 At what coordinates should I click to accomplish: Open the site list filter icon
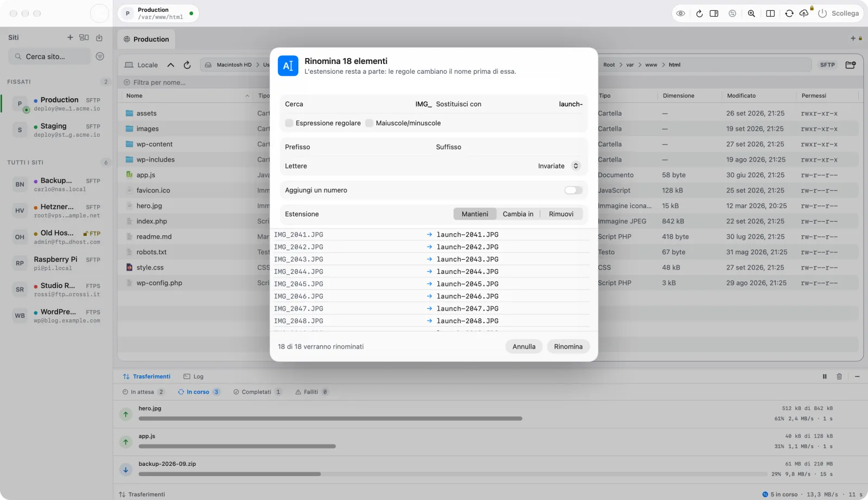click(x=100, y=56)
